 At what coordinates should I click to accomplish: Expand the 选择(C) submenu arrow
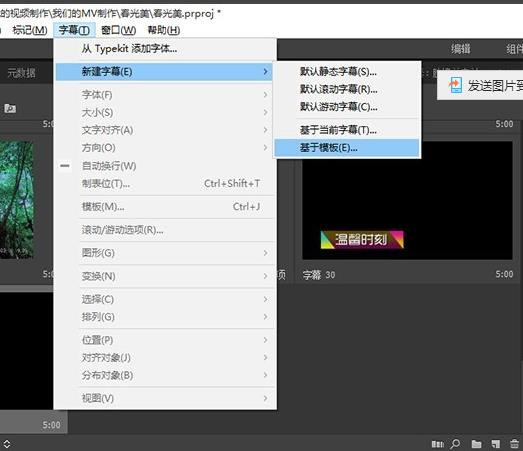click(266, 299)
